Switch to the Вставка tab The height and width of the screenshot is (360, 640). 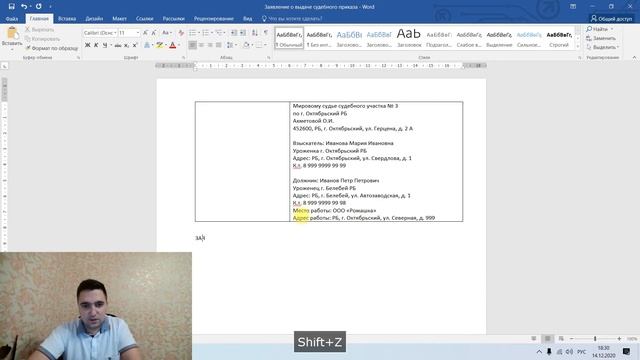pos(67,18)
